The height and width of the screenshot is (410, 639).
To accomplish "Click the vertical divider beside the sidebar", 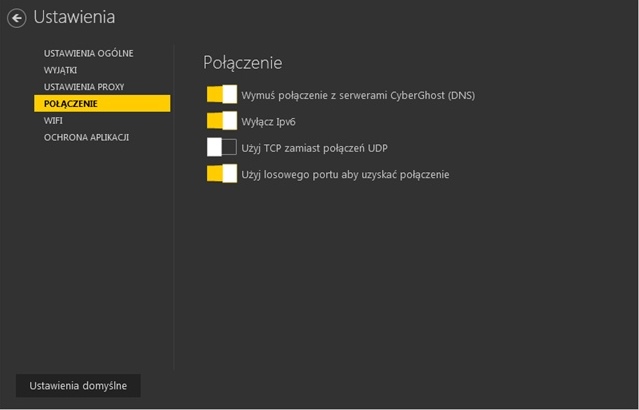I will coord(174,207).
